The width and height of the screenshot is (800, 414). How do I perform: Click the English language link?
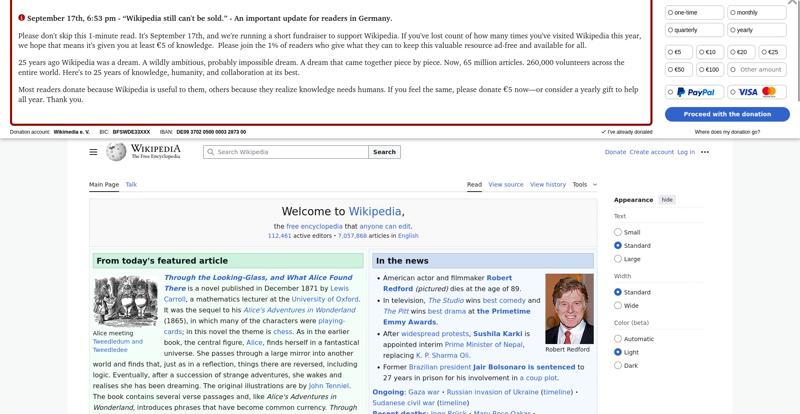(x=408, y=236)
